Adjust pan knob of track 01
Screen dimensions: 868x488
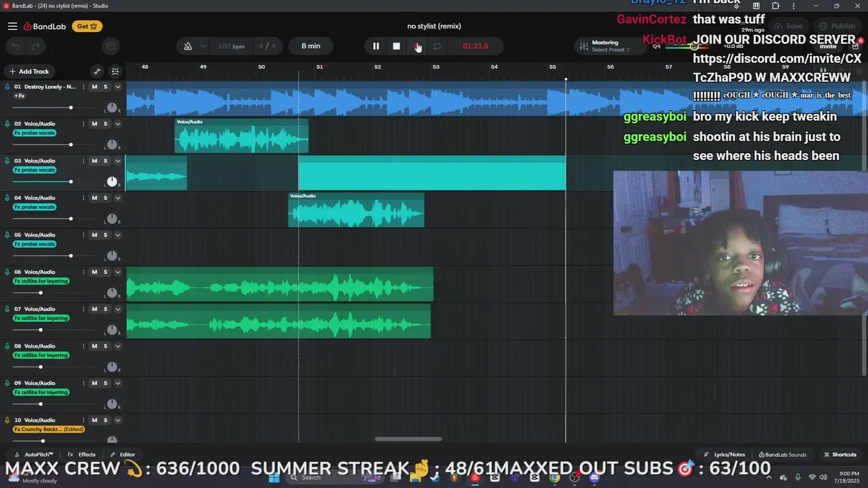[x=112, y=108]
